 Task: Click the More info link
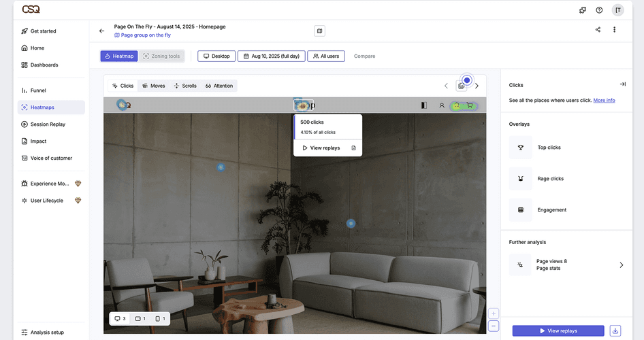tap(604, 100)
